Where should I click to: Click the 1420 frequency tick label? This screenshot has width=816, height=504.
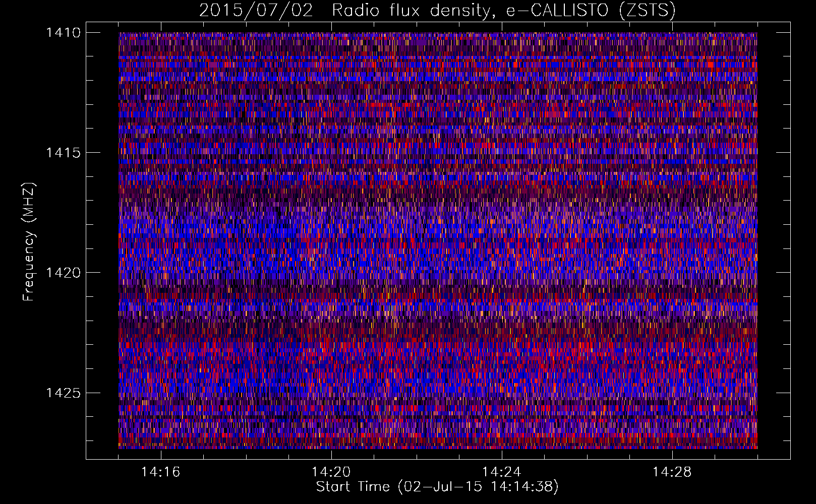[63, 273]
